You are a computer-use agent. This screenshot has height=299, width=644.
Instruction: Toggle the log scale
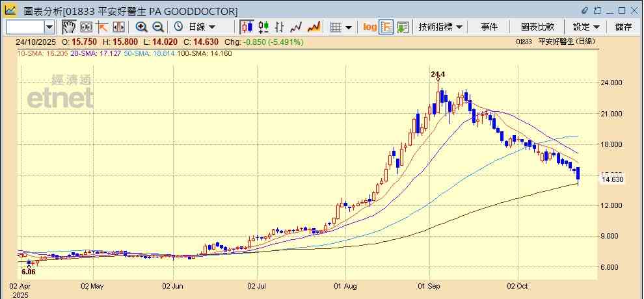point(369,27)
